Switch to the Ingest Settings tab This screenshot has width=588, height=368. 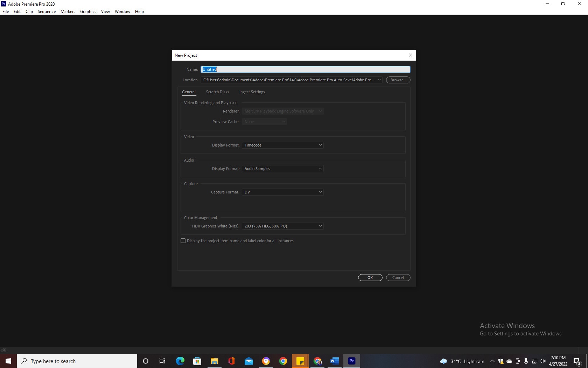pos(252,92)
